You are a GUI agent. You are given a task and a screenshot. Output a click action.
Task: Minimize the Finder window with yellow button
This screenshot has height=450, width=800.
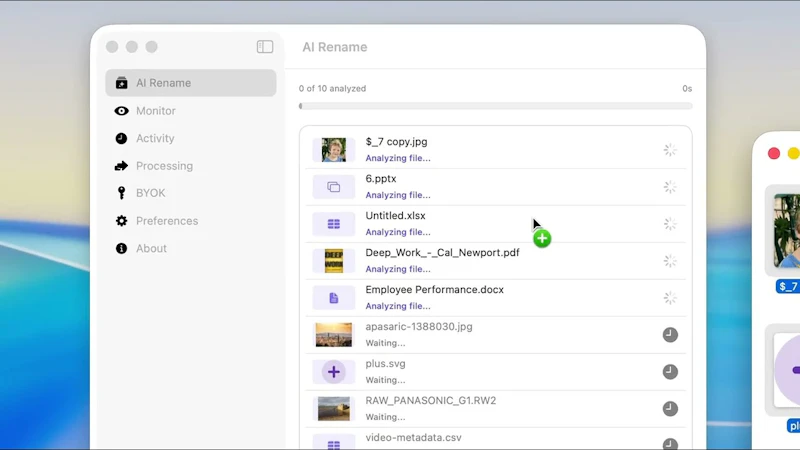click(x=794, y=154)
